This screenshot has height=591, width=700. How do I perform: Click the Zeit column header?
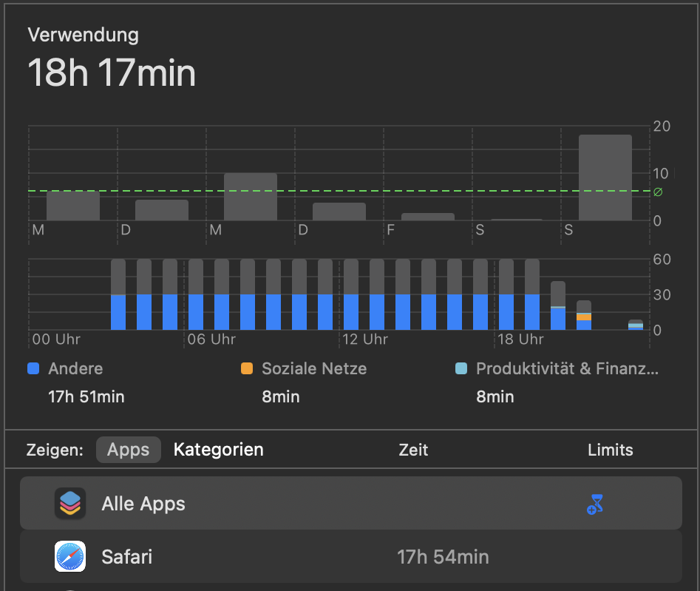click(413, 450)
